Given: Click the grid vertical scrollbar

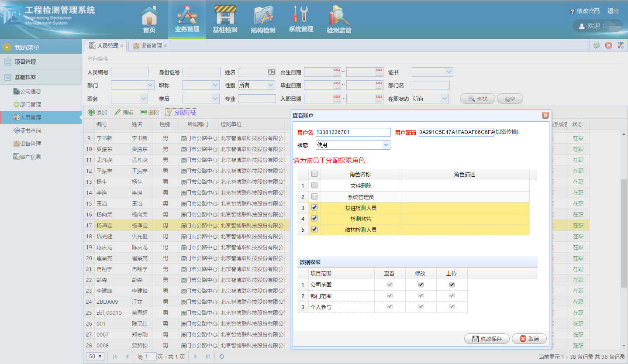Looking at the screenshot, I should [x=624, y=234].
